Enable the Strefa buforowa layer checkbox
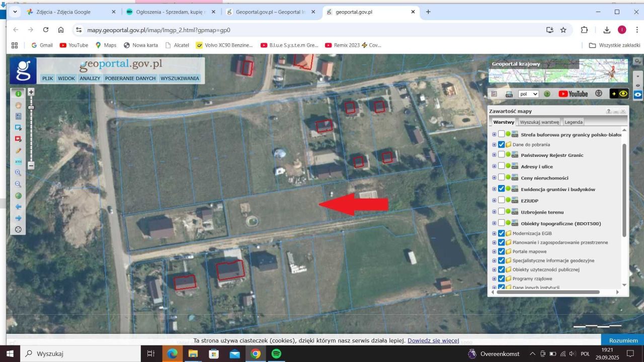 point(501,134)
